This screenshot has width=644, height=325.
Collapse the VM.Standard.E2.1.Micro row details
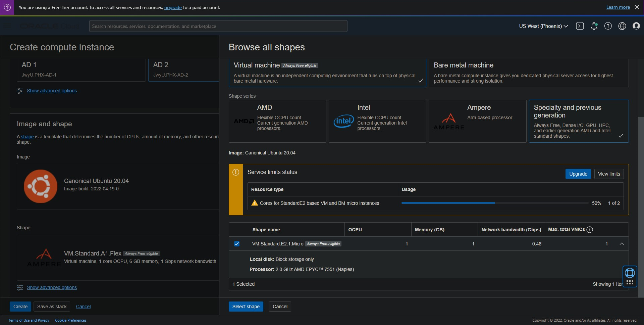tap(622, 244)
